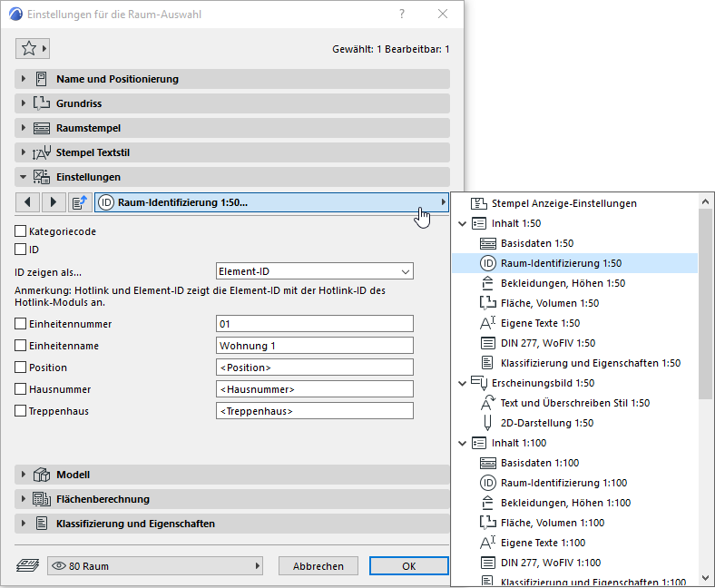
Task: Enable the ID checkbox
Action: [21, 250]
